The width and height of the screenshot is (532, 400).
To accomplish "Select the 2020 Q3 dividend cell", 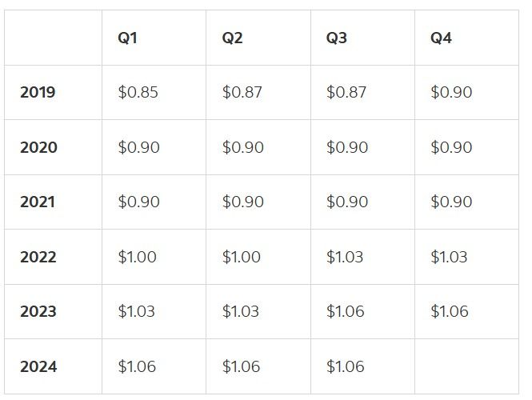I will (x=347, y=147).
